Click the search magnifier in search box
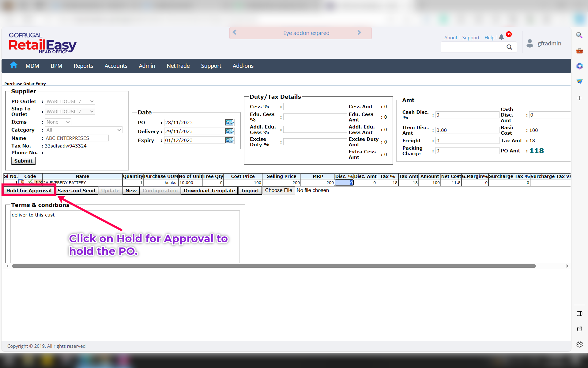588x368 pixels. (x=509, y=47)
